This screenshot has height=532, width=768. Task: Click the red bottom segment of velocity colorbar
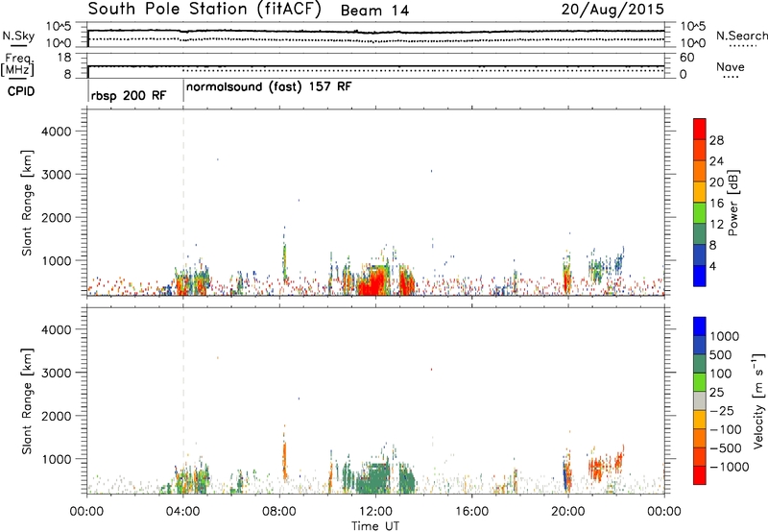[700, 475]
